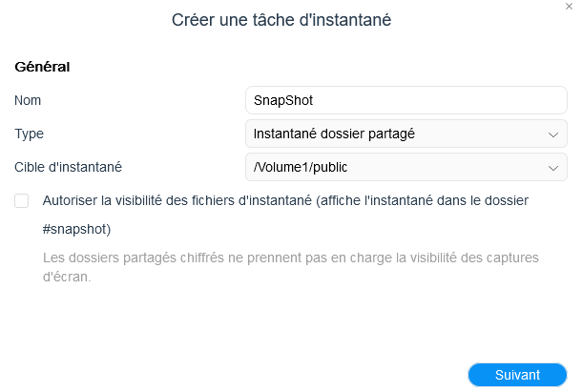The height and width of the screenshot is (392, 582).
Task: Click the 'Nom' field label
Action: (28, 100)
